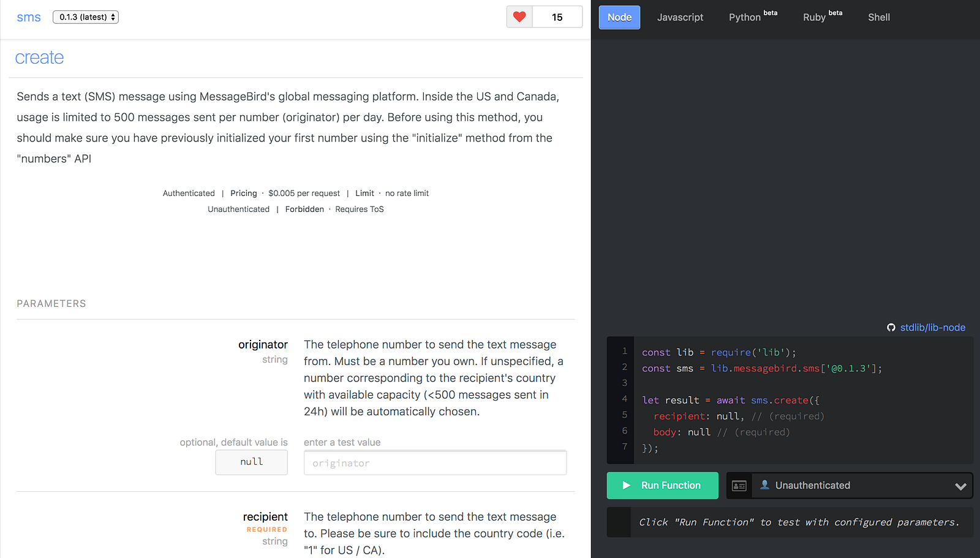Click the "Pricing" label
Screen dimensions: 980x558
coord(244,194)
